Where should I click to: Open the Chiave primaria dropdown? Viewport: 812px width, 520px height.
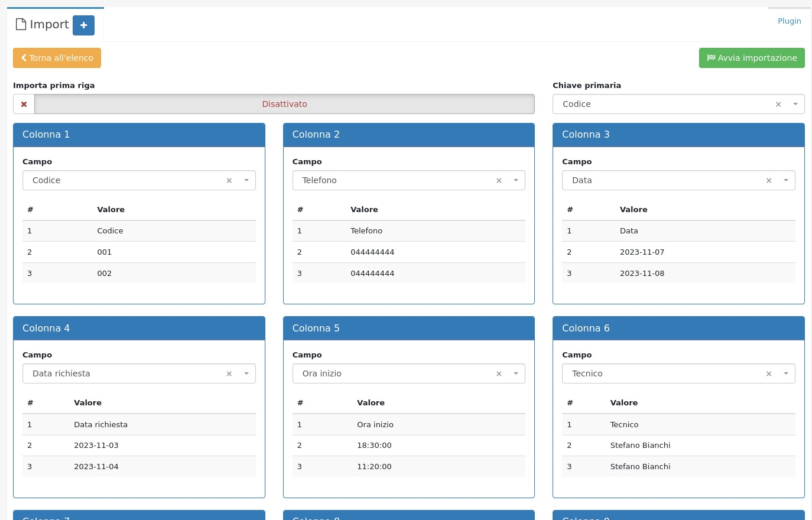(x=795, y=104)
